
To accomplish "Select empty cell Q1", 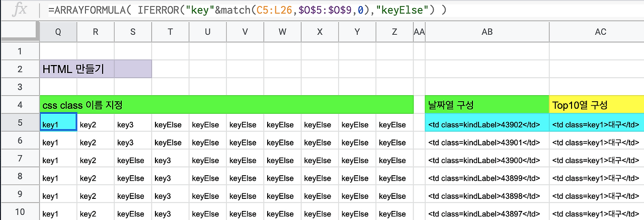I will tap(58, 51).
